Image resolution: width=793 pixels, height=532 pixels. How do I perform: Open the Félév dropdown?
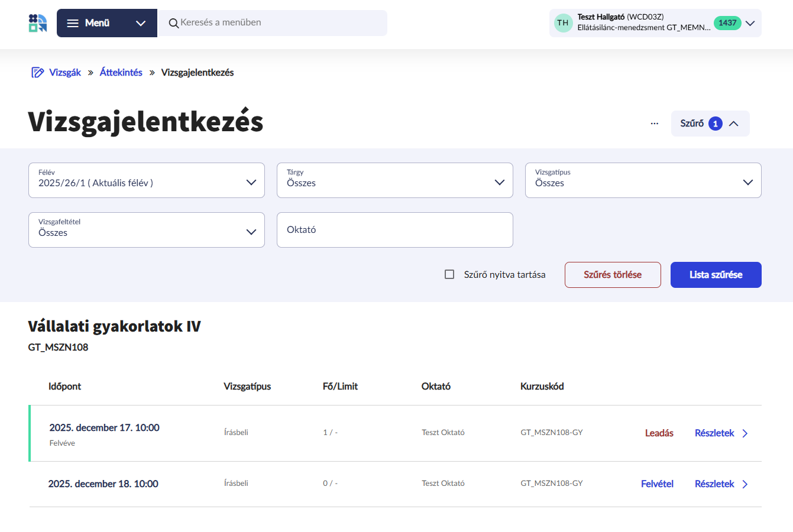[146, 180]
